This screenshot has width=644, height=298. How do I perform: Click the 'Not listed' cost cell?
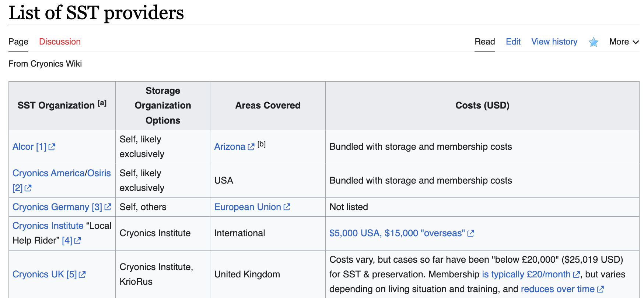[482, 207]
